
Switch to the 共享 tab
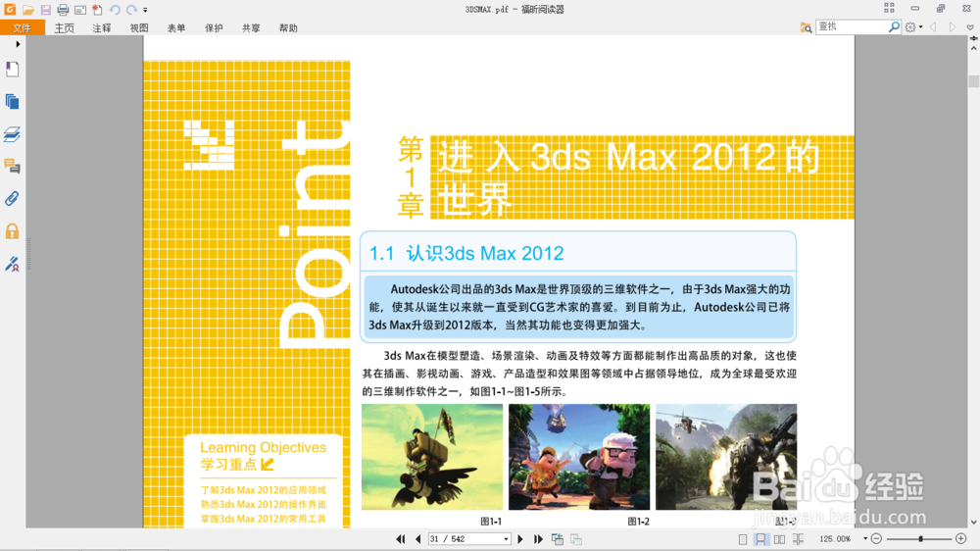(x=251, y=28)
